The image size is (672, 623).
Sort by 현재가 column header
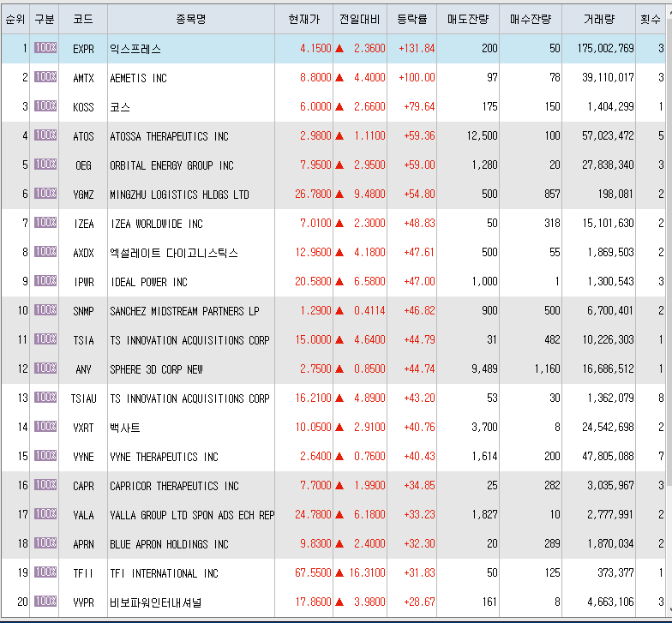303,19
